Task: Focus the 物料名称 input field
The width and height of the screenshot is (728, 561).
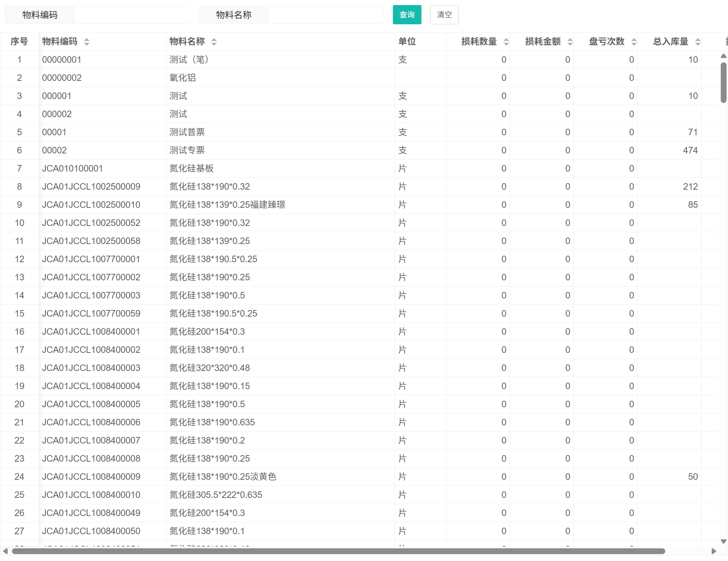Action: point(326,15)
